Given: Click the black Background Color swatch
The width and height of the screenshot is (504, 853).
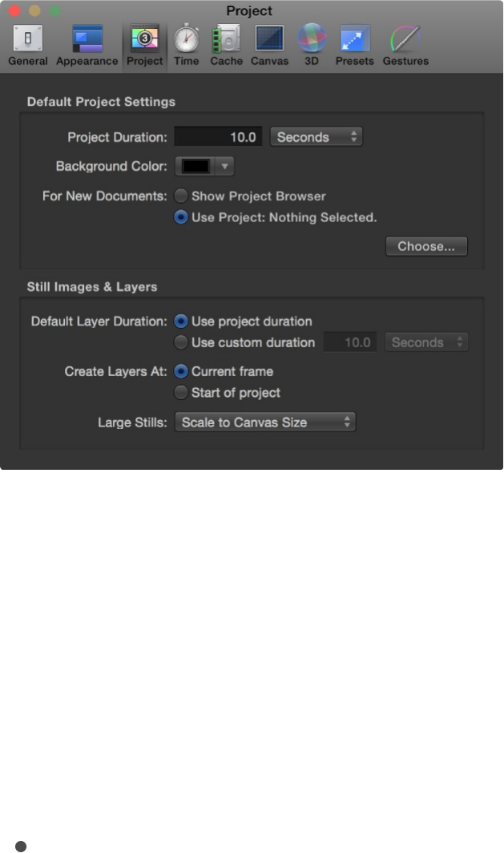Looking at the screenshot, I should [x=196, y=166].
